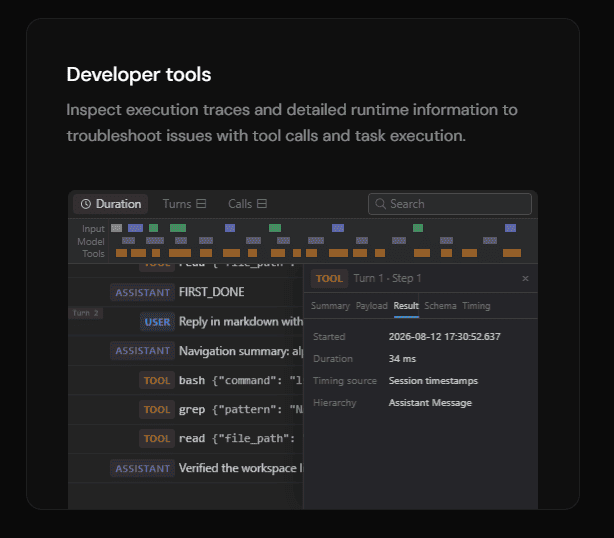The image size is (614, 538).
Task: Click the Tools timeline row label
Action: pos(94,254)
